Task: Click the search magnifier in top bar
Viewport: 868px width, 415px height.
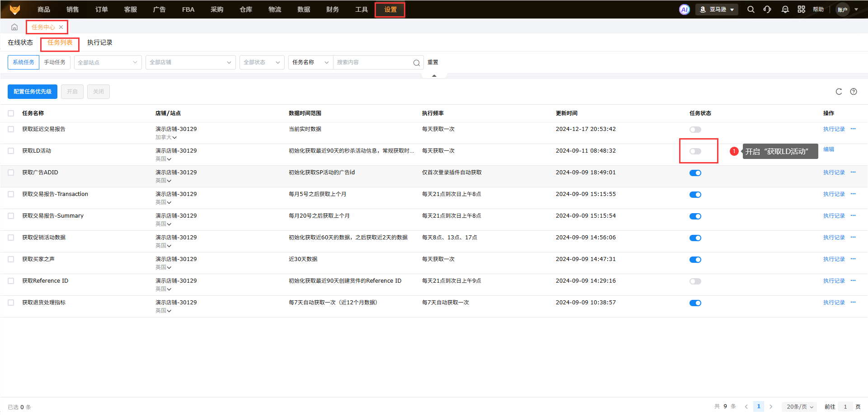Action: (751, 9)
